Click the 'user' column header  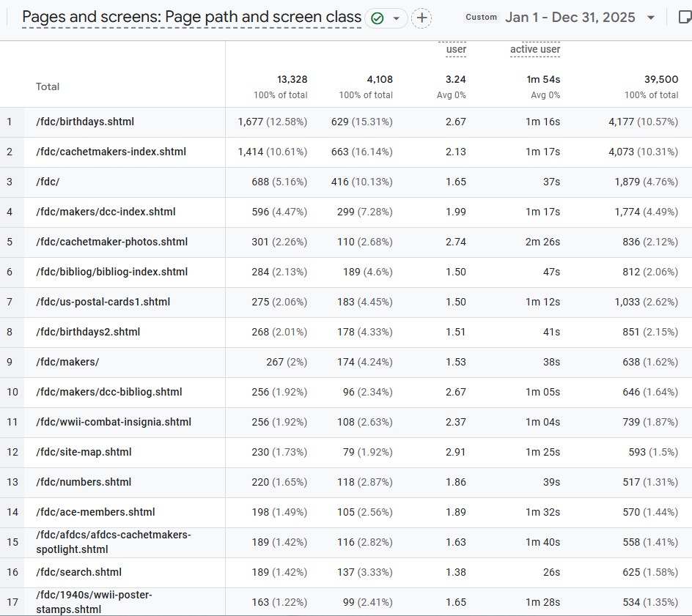(x=456, y=49)
